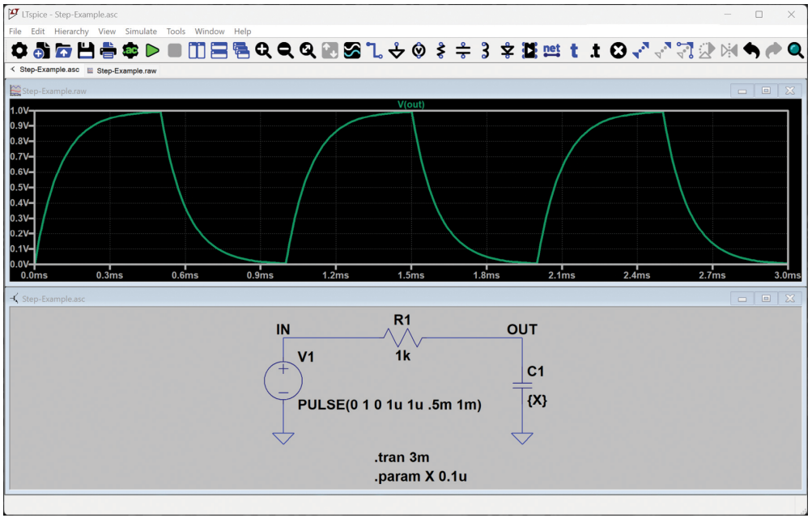
Task: Place a resistor component
Action: [441, 51]
